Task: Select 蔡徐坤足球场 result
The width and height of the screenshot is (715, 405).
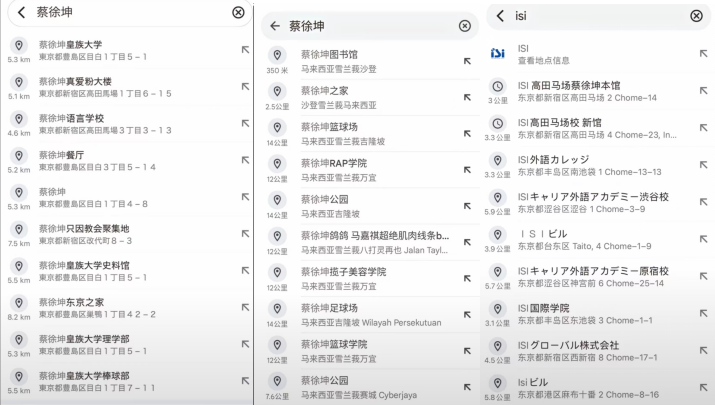Action: click(370, 315)
